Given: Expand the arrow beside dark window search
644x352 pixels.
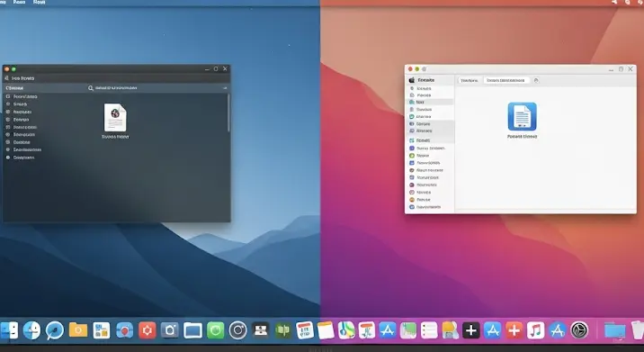Looking at the screenshot, I should [x=225, y=88].
